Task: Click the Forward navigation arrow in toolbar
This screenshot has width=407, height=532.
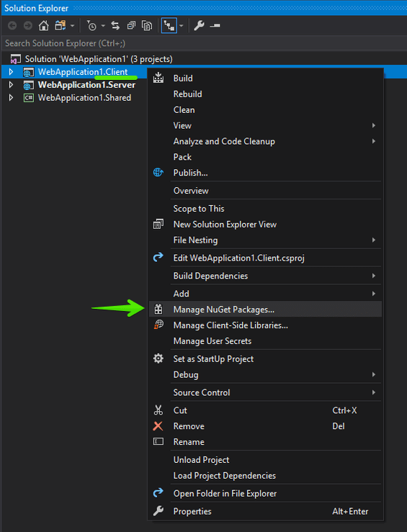Action: (x=28, y=26)
